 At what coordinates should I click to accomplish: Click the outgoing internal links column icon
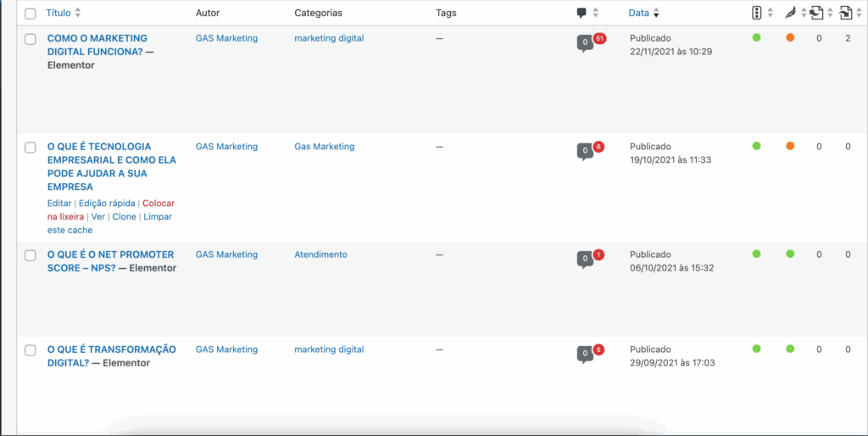click(x=816, y=13)
